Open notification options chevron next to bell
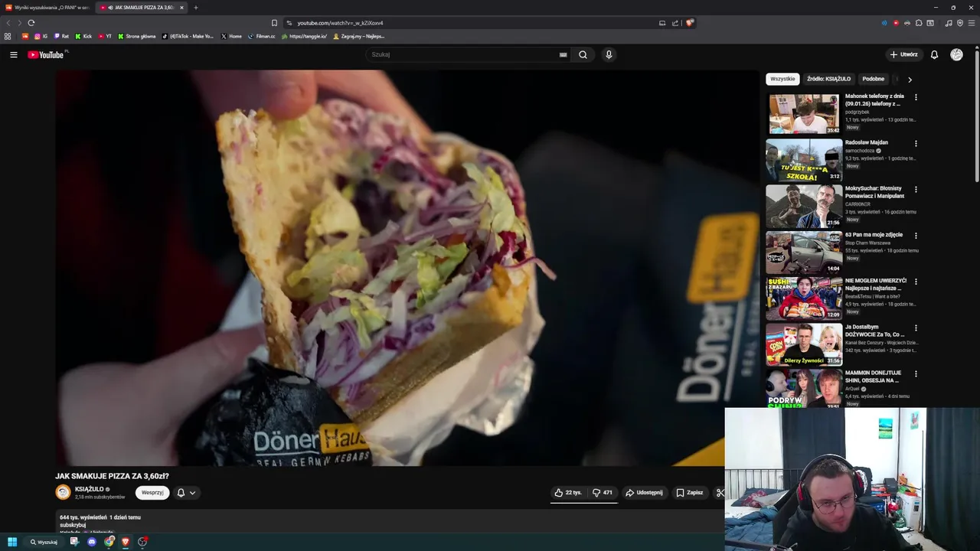The height and width of the screenshot is (551, 980). [192, 493]
